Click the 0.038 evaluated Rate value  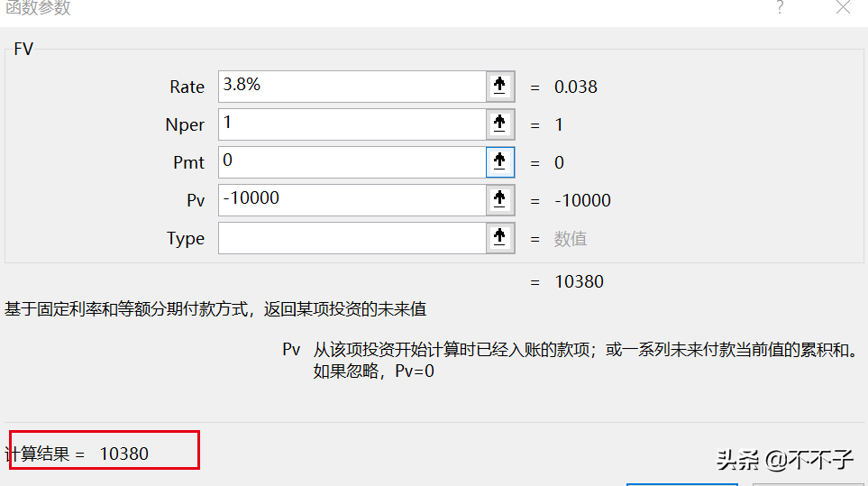(576, 87)
